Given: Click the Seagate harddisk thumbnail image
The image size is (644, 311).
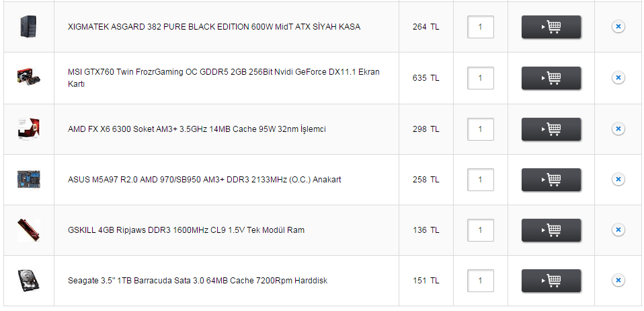Looking at the screenshot, I should click(28, 280).
